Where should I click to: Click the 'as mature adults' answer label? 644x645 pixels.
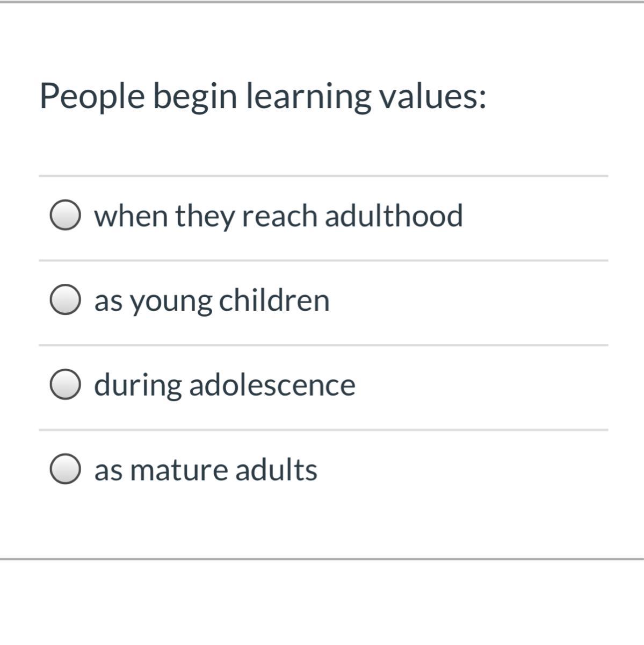(x=206, y=470)
